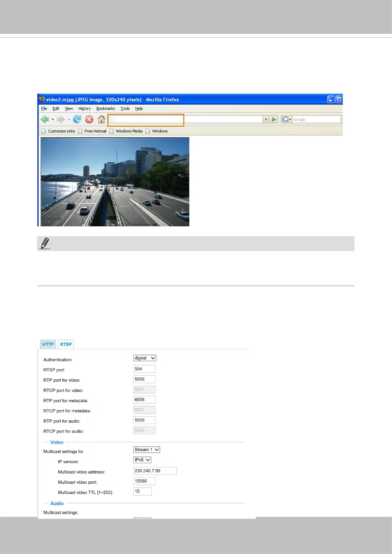Open the Authentication digest dropdown
The image size is (392, 554).
click(144, 358)
